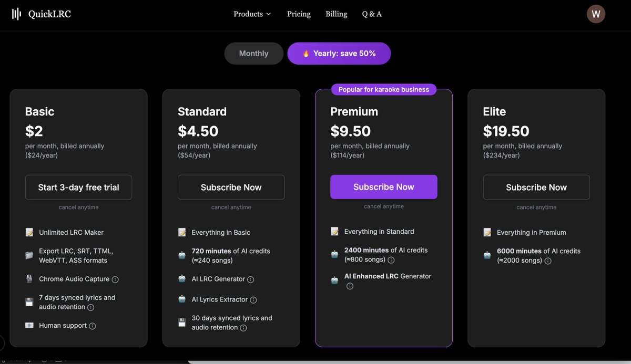Go to Billing in the navigation
The height and width of the screenshot is (364, 631).
337,14
